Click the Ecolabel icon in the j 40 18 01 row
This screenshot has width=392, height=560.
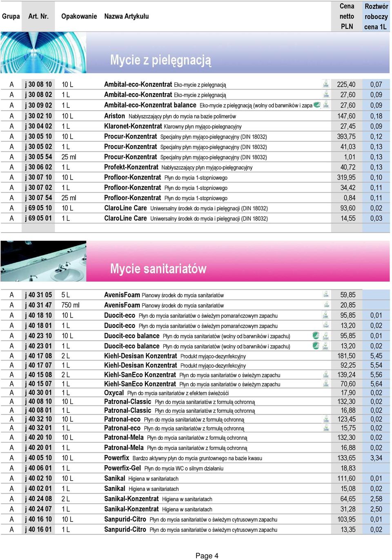point(326,325)
